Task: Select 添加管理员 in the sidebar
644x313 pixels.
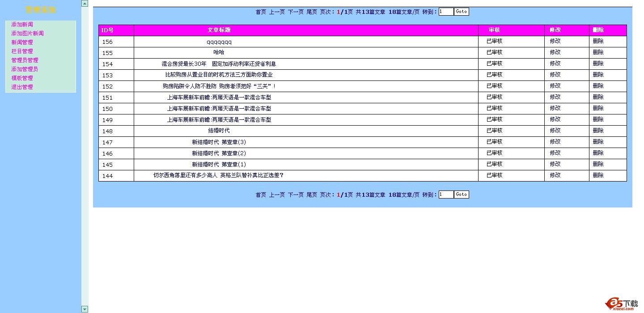Action: [25, 69]
